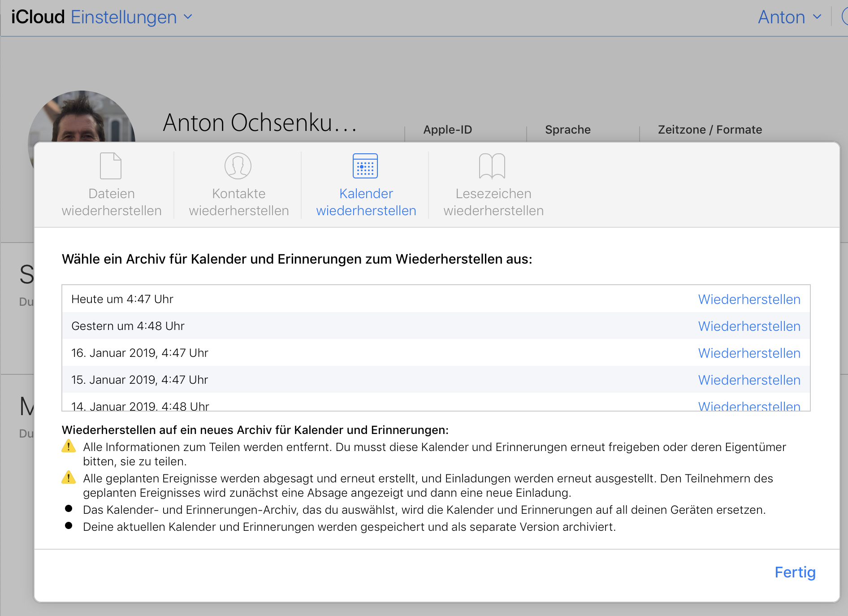Click the Dateien wiederherstellen document icon

click(x=110, y=166)
